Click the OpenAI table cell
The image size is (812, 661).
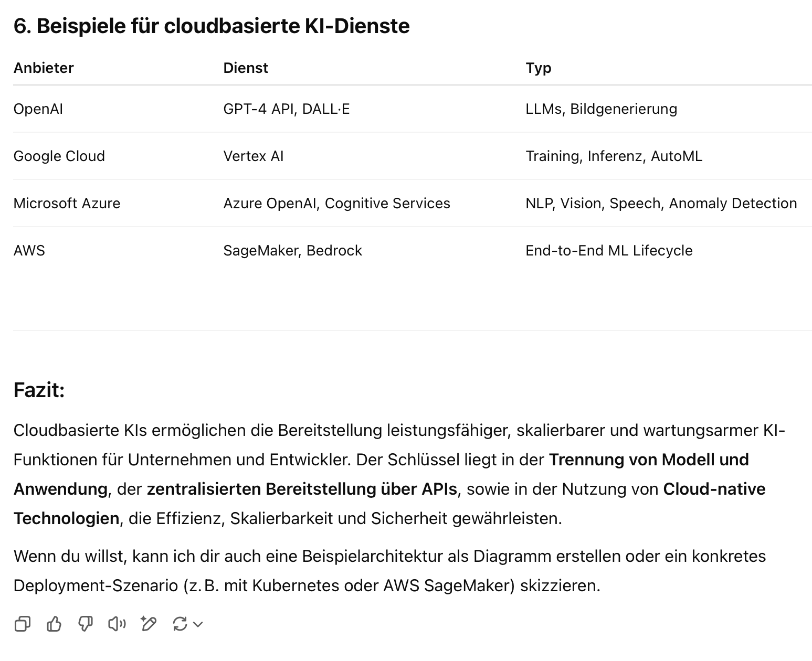[38, 109]
